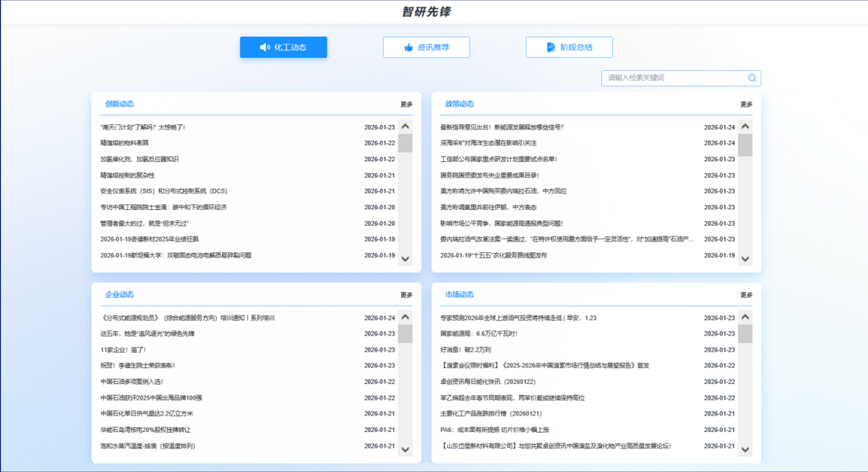The height and width of the screenshot is (472, 868).
Task: Open article 安全仪表系统（SIS）和分布式控制系统（DCS）
Action: (164, 191)
